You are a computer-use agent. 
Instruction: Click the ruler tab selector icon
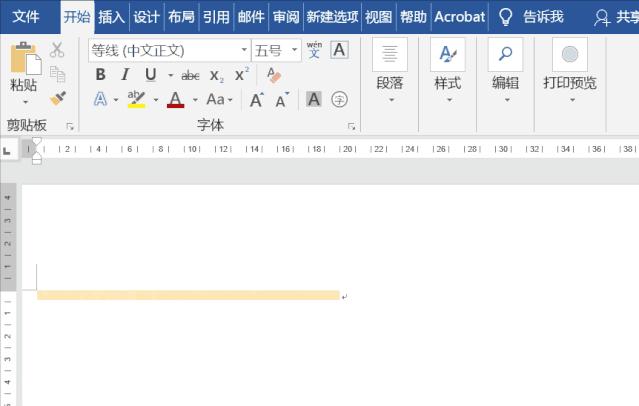[x=7, y=150]
